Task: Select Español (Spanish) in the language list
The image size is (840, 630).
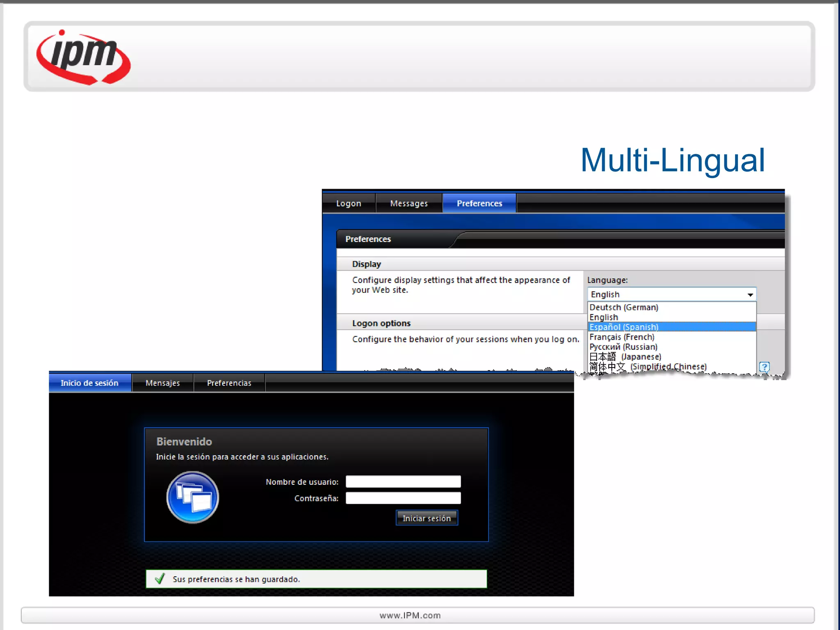Action: pyautogui.click(x=672, y=327)
